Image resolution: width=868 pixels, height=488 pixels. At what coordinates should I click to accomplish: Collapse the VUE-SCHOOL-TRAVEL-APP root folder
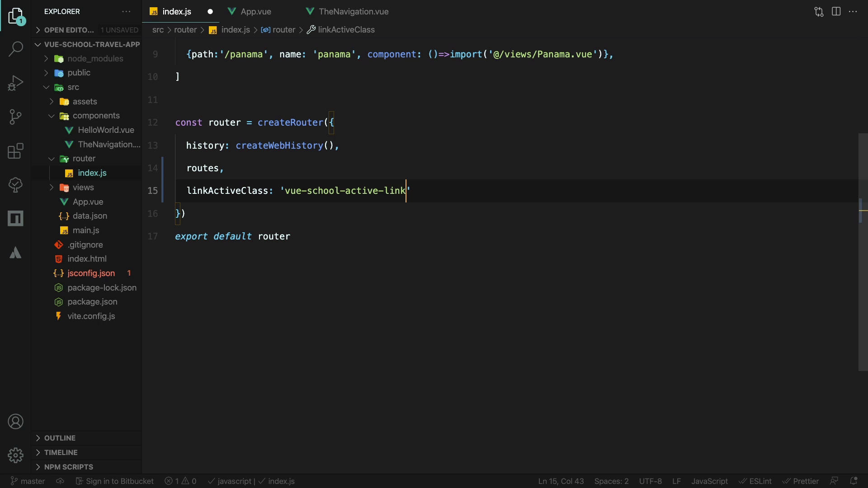tap(87, 44)
